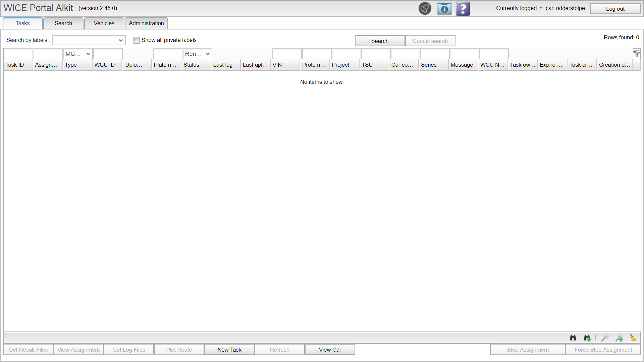Click the binoculars with green plus icon
Viewport: 644px width, 362px height.
click(587, 338)
